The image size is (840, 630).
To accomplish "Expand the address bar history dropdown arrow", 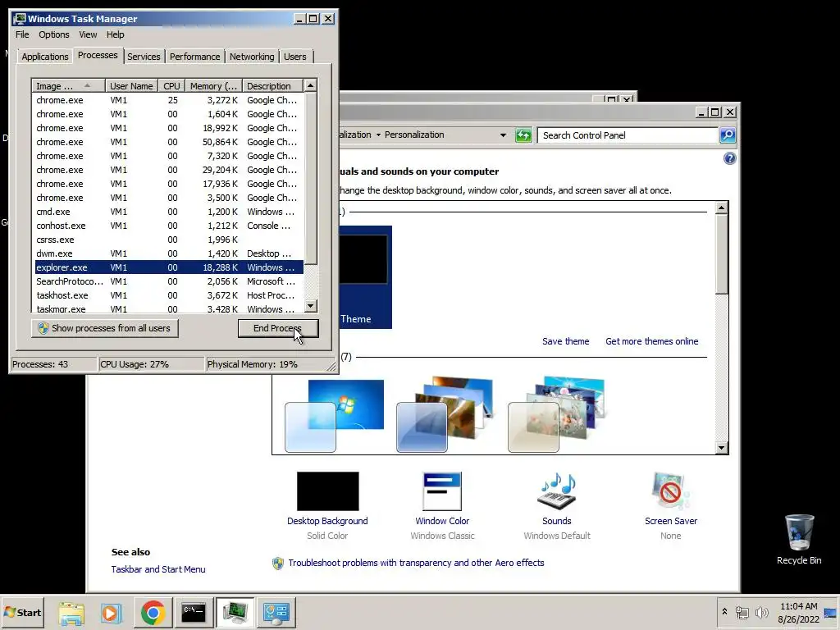I will point(503,135).
